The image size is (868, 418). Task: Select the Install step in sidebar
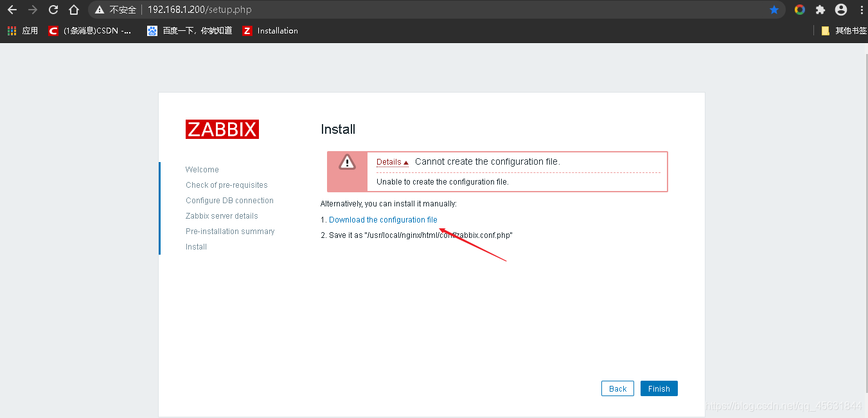[196, 247]
